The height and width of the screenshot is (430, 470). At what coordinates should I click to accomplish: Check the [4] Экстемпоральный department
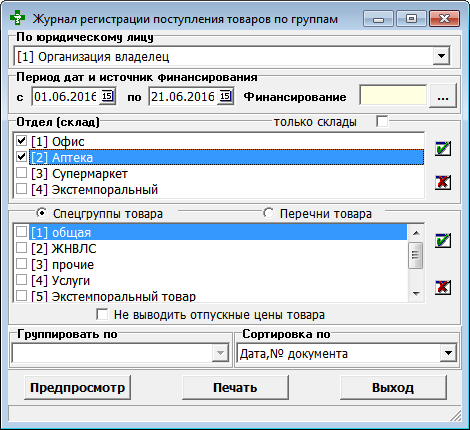22,189
